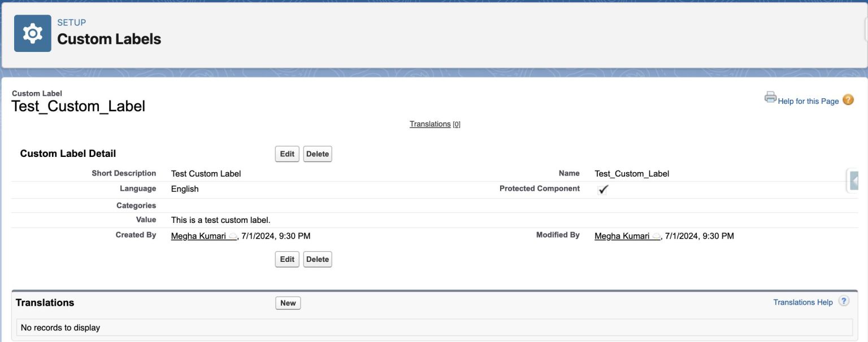Screen dimensions: 868x342
Task: Click the Setup gear icon
Action: 32,34
